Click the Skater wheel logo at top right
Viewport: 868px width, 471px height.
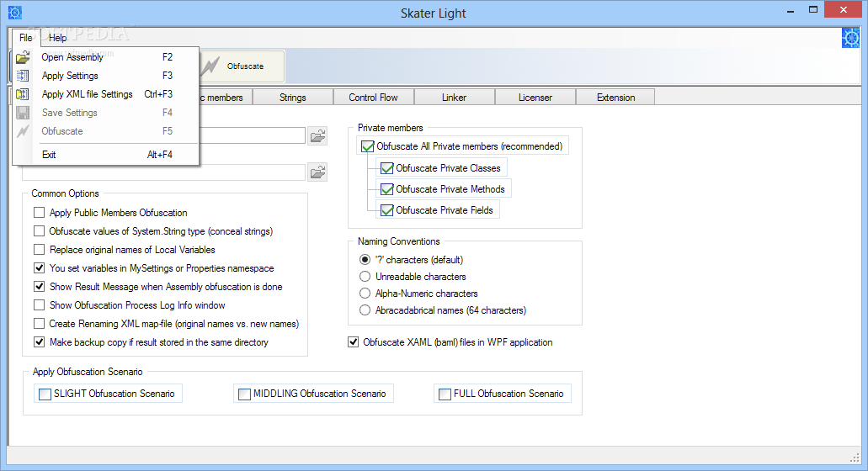point(851,38)
